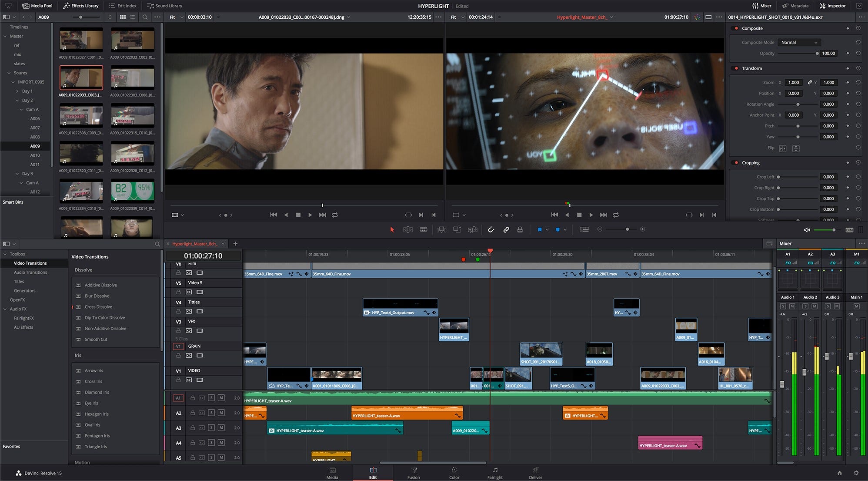This screenshot has height=481, width=868.
Task: Select the Smooth Cut transition
Action: pyautogui.click(x=96, y=339)
